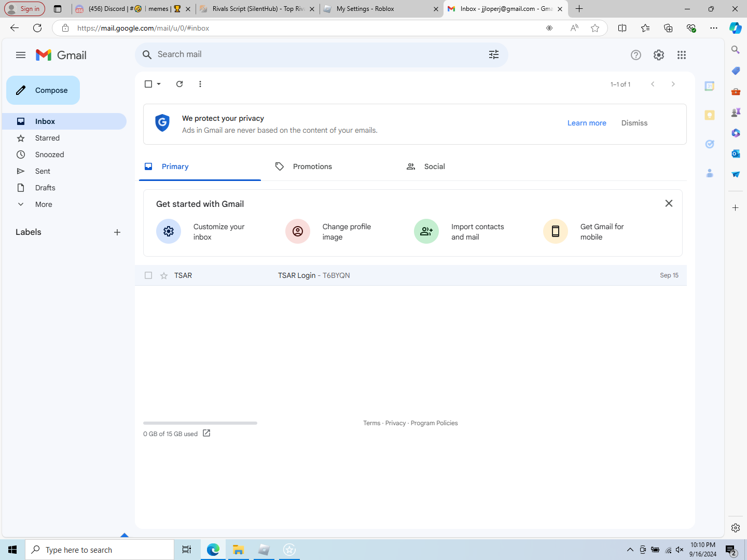This screenshot has width=747, height=560.
Task: Open Edge Collections icon
Action: pyautogui.click(x=668, y=28)
